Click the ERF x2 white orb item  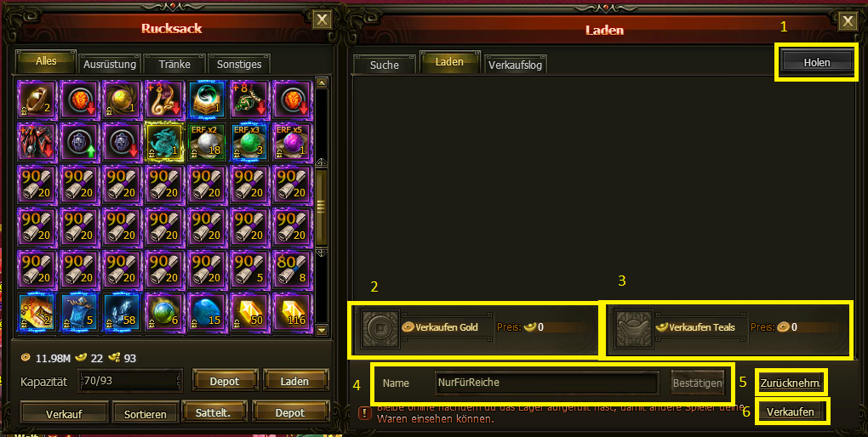point(207,143)
